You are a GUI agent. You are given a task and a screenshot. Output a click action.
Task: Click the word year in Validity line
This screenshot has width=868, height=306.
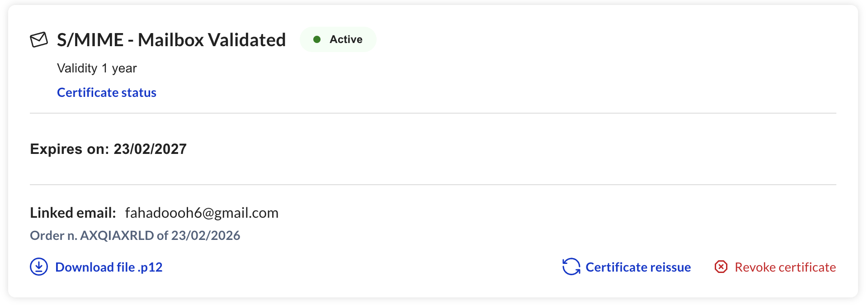coord(124,69)
